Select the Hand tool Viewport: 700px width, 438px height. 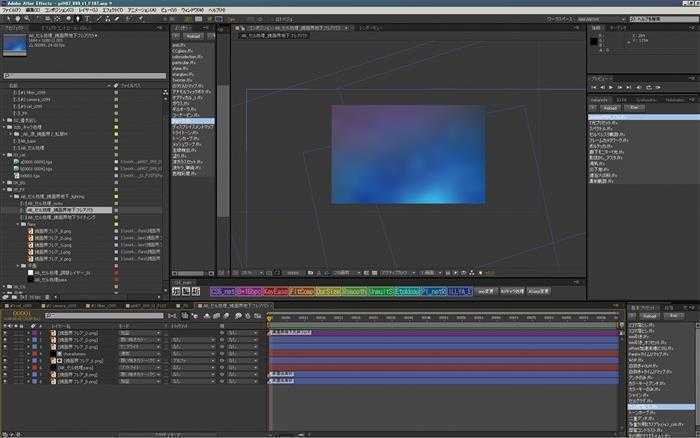18,19
